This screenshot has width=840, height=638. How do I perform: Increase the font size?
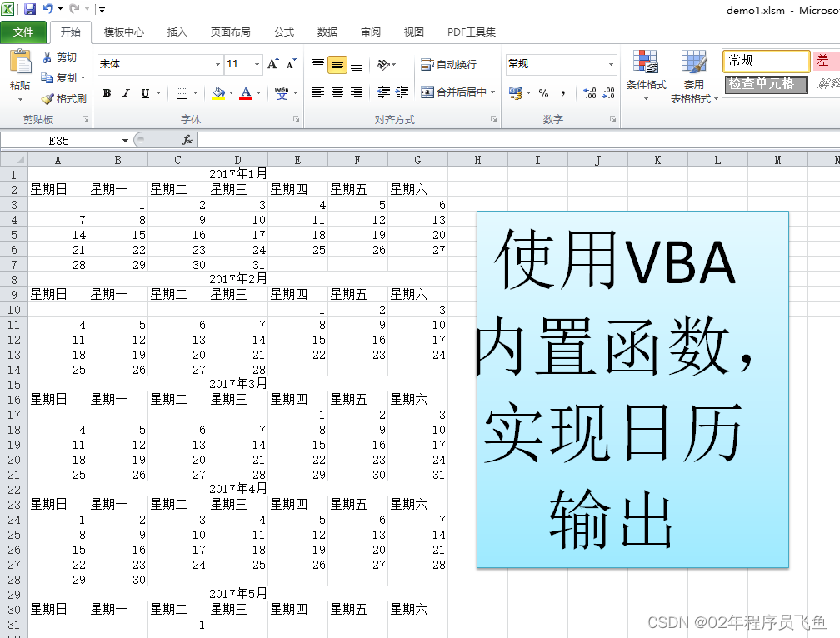click(272, 64)
